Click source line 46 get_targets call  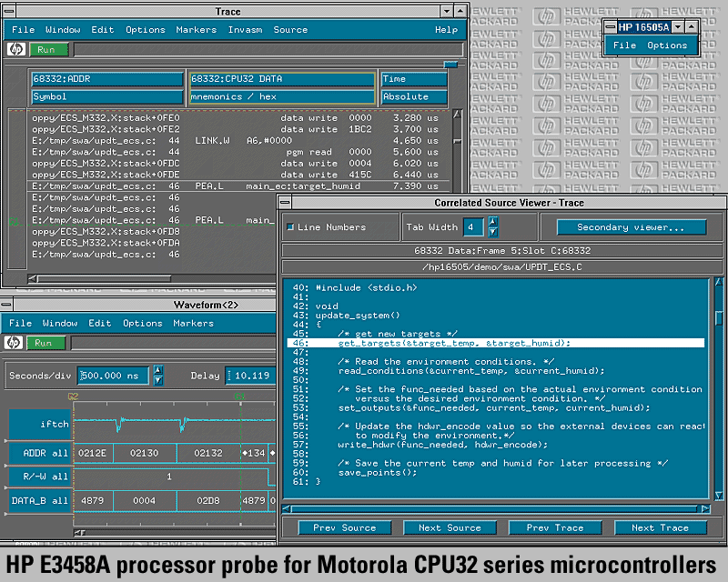point(496,343)
